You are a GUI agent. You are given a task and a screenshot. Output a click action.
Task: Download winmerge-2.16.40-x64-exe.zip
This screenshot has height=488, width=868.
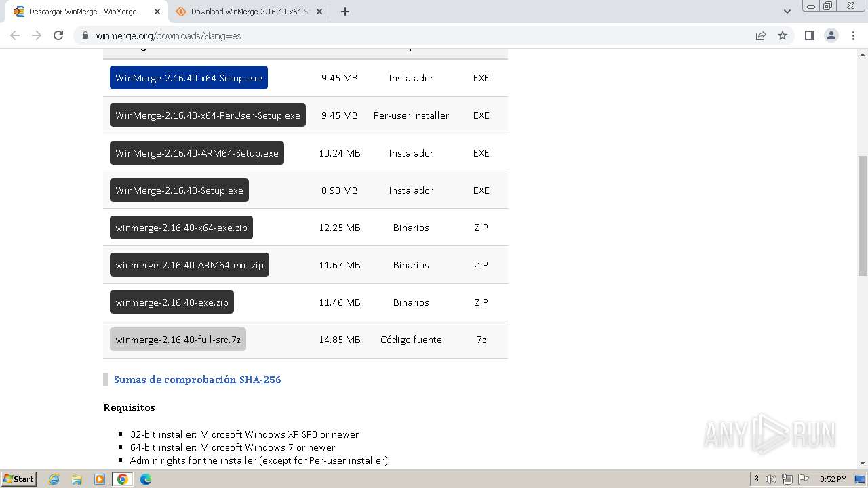[x=181, y=228]
